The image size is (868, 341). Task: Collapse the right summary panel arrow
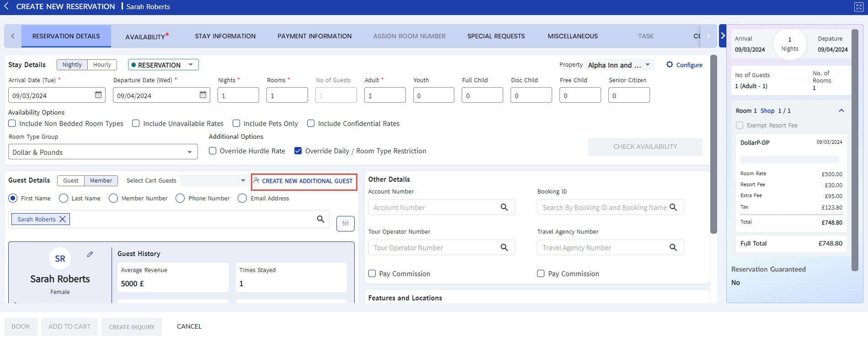(723, 36)
